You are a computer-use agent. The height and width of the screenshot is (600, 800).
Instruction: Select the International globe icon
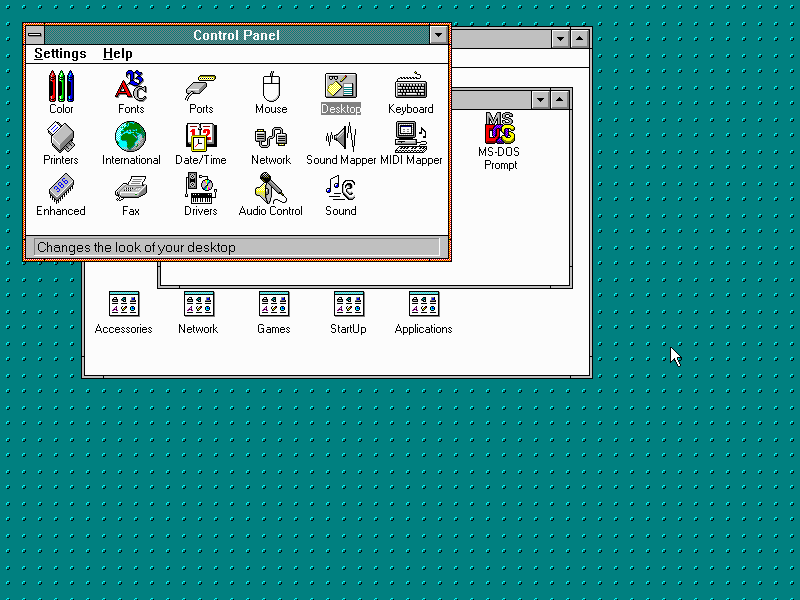tap(131, 137)
